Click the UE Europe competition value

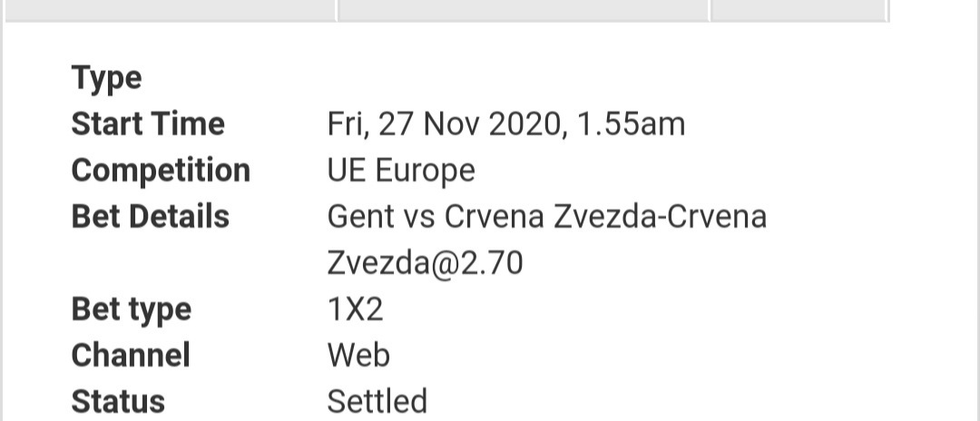401,170
